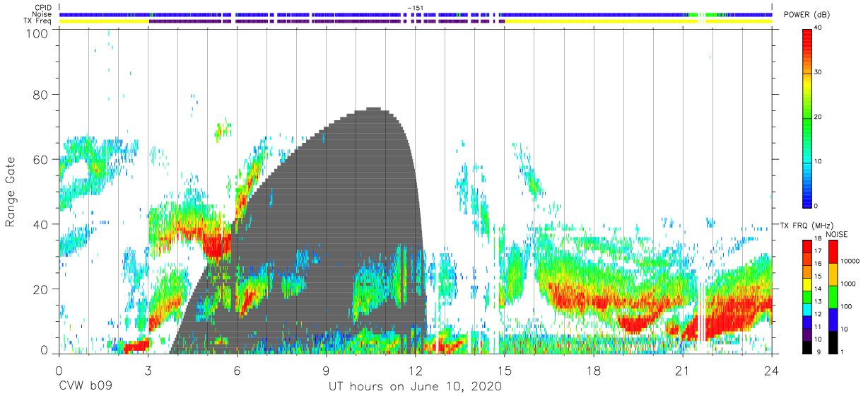
Task: Click the power colorbar gradient
Action: 808,117
